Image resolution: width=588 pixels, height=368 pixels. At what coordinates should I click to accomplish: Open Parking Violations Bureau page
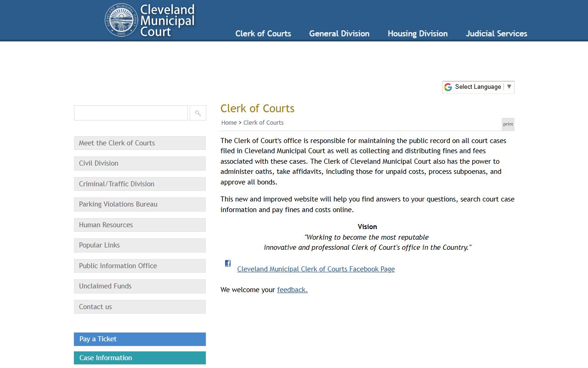140,204
